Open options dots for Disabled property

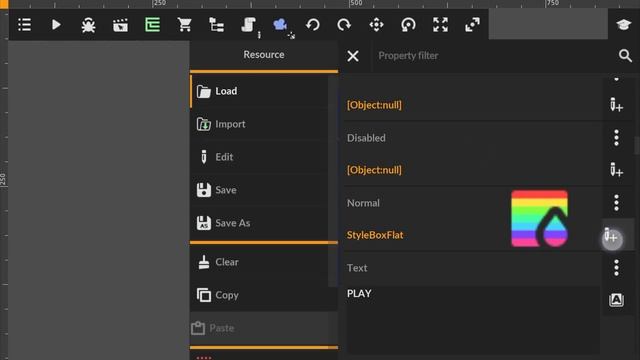[616, 138]
